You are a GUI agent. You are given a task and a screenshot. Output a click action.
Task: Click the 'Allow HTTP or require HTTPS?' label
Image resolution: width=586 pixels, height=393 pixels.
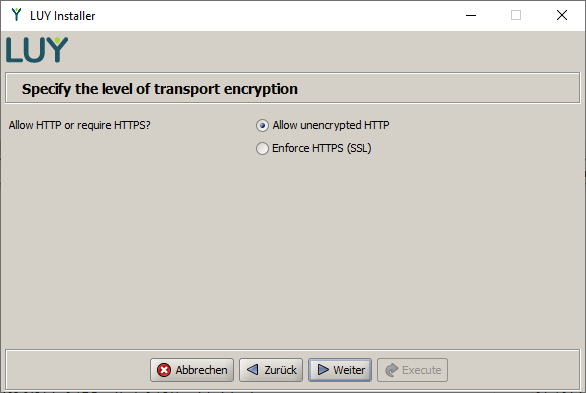(80, 125)
